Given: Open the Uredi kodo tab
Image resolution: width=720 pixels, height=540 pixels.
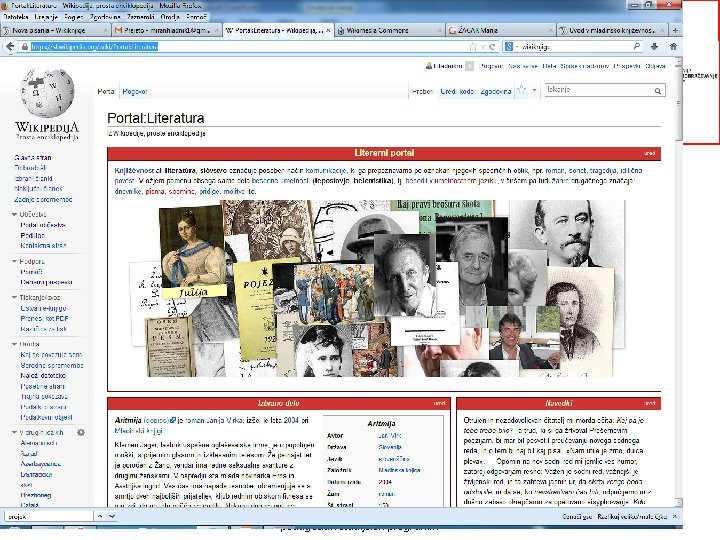Looking at the screenshot, I should coord(457,91).
